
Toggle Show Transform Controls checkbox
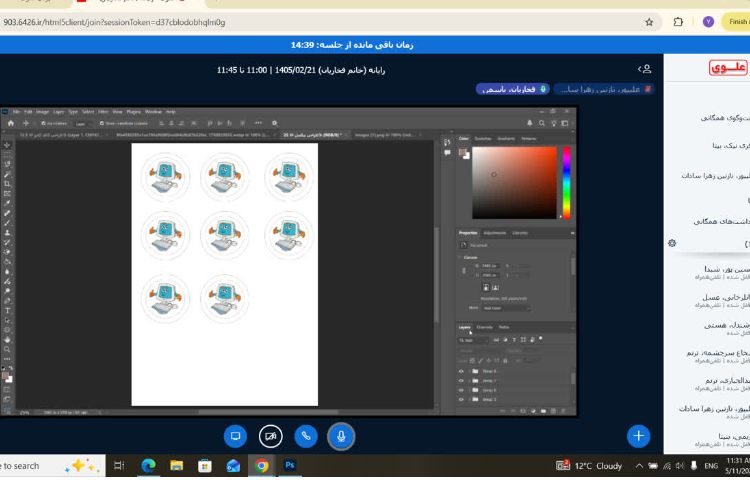(101, 123)
